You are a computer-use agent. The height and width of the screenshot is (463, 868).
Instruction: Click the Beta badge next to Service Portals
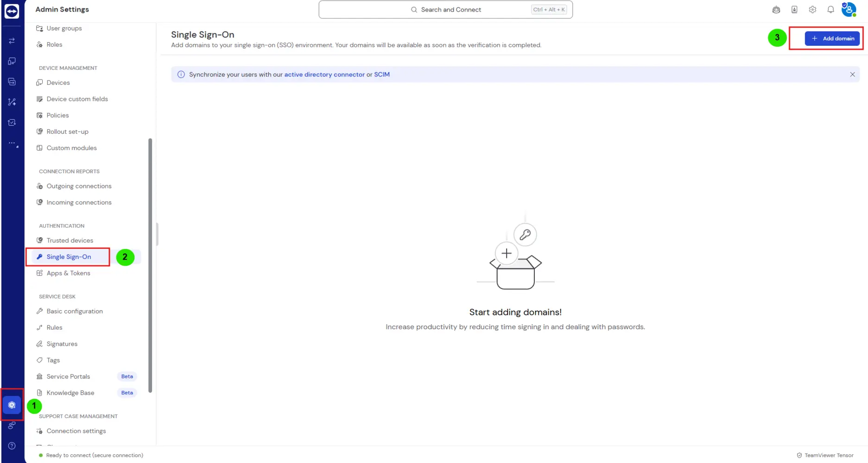tap(127, 376)
